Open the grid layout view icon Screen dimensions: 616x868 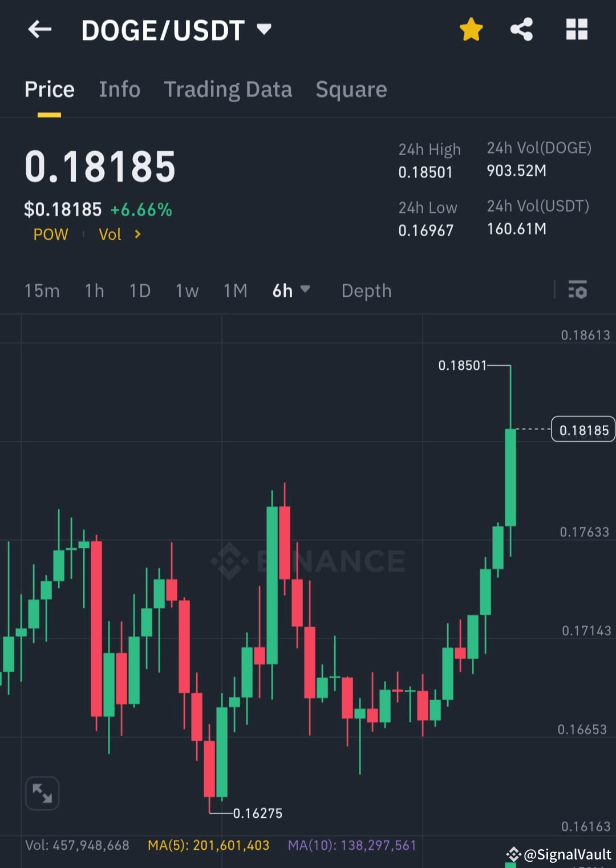pyautogui.click(x=576, y=30)
